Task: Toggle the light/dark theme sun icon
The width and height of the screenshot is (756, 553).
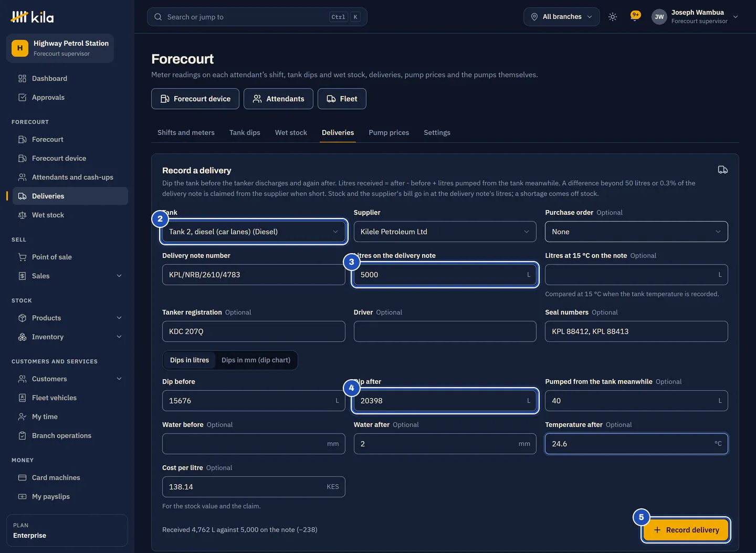Action: (x=612, y=17)
